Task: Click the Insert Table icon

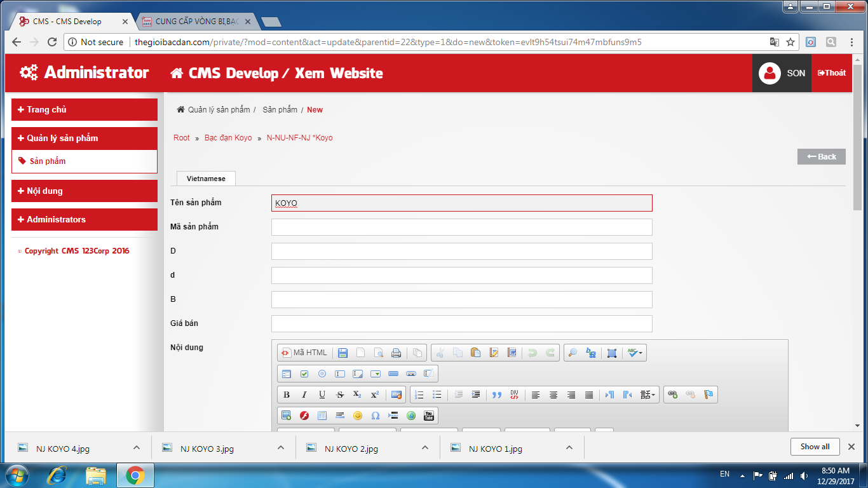Action: click(x=322, y=416)
